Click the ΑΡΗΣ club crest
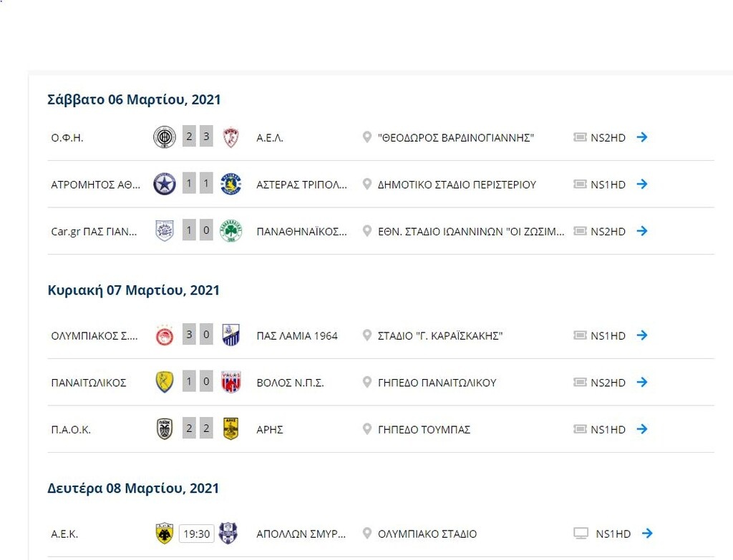This screenshot has width=733, height=560. [230, 428]
